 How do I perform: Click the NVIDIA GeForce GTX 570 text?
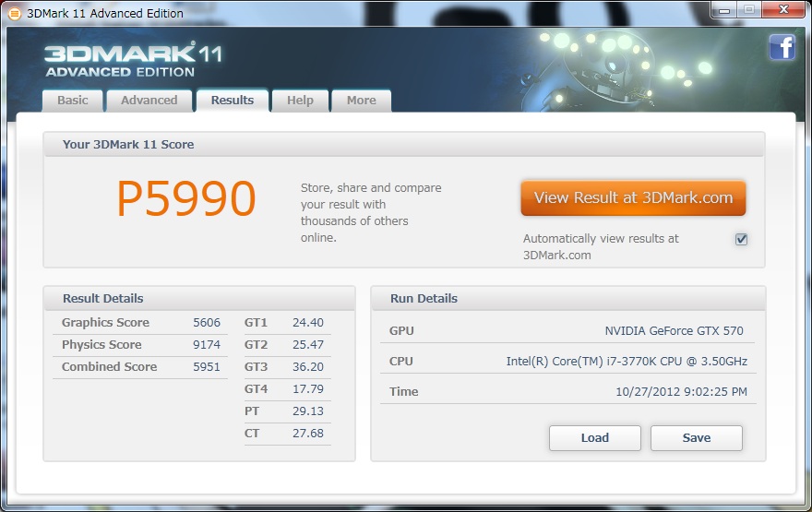click(x=674, y=331)
